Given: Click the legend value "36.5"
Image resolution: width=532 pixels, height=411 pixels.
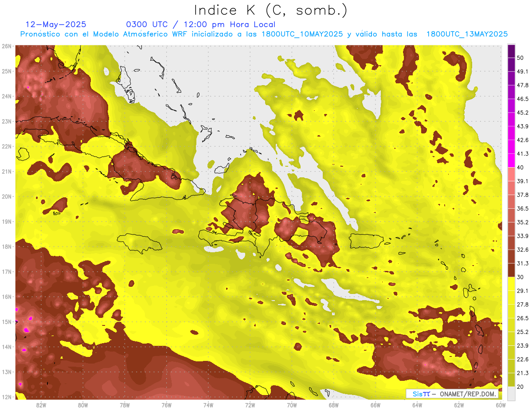Looking at the screenshot, I should (522, 208).
